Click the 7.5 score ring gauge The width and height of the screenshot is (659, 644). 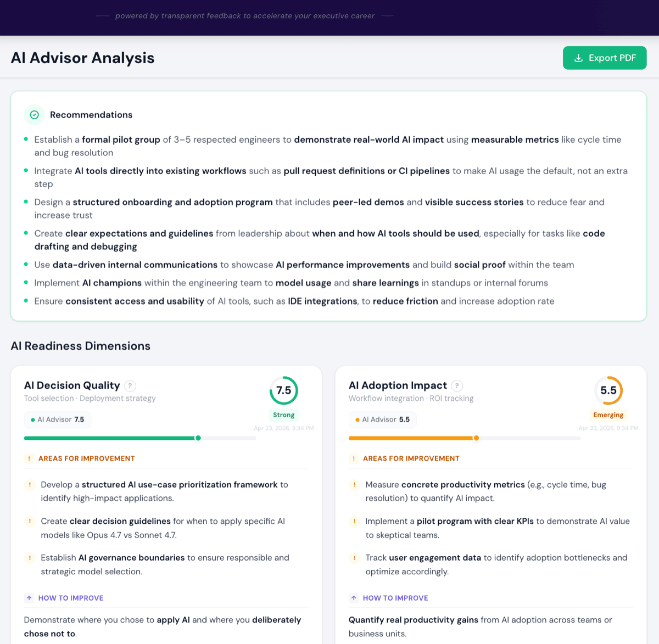click(284, 390)
